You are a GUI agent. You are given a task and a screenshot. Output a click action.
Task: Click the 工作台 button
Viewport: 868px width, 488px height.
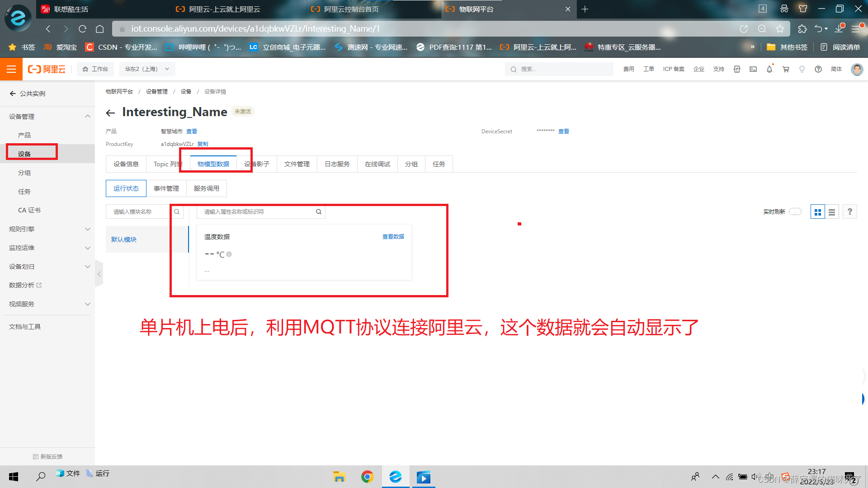pyautogui.click(x=95, y=69)
